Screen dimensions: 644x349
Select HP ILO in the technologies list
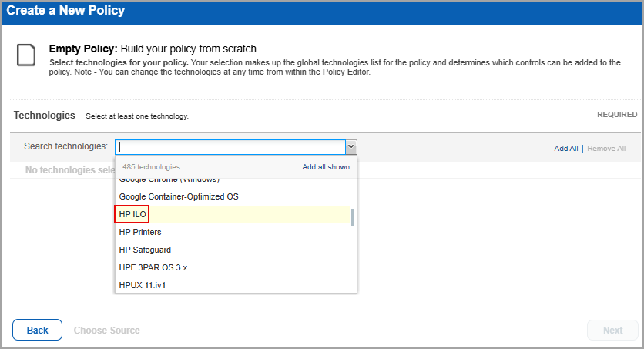pos(132,214)
